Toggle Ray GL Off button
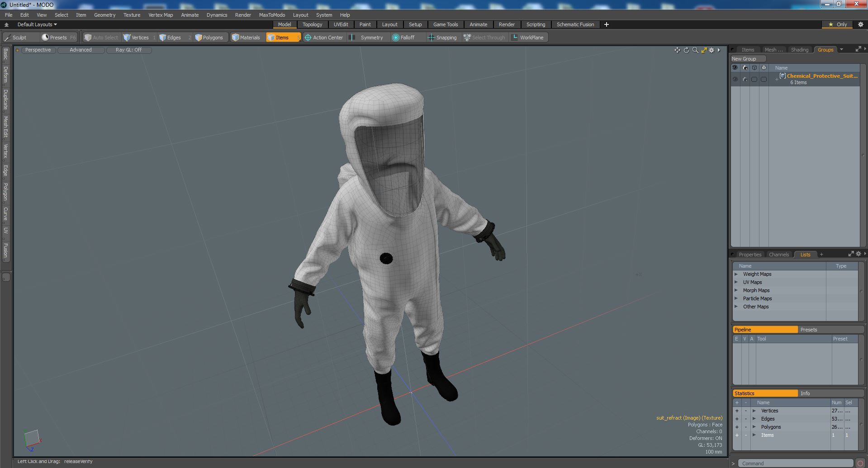 128,50
